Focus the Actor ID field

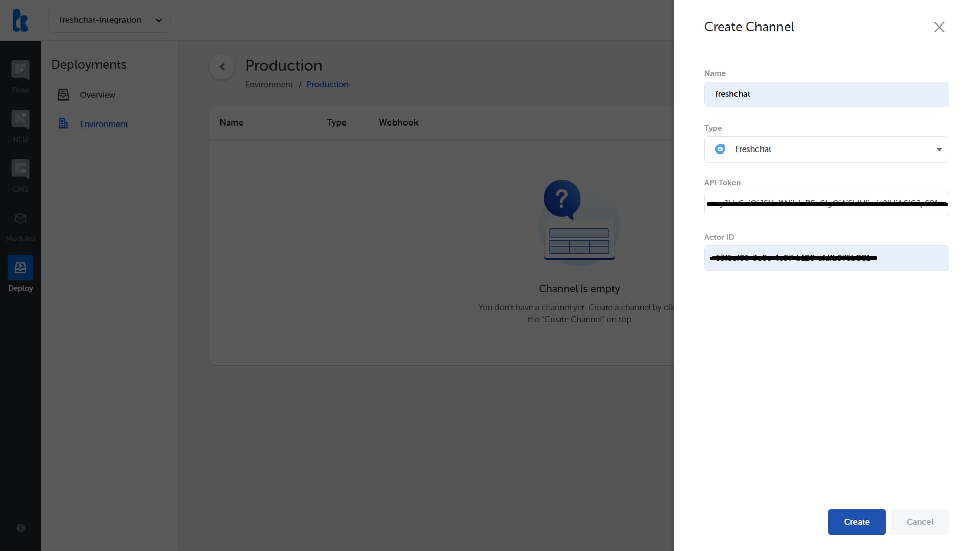826,258
